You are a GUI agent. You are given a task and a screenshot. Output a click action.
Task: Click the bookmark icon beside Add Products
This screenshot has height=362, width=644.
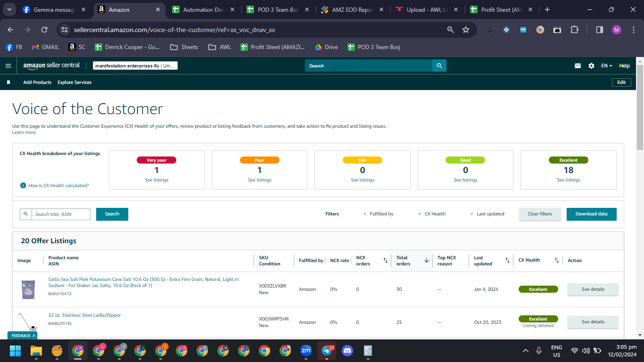[8, 82]
